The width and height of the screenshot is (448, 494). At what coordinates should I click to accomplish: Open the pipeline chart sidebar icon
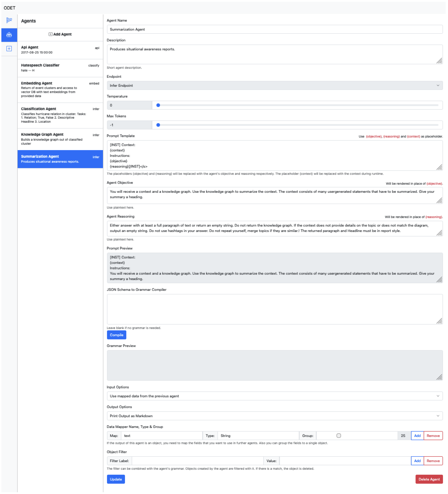pos(9,20)
